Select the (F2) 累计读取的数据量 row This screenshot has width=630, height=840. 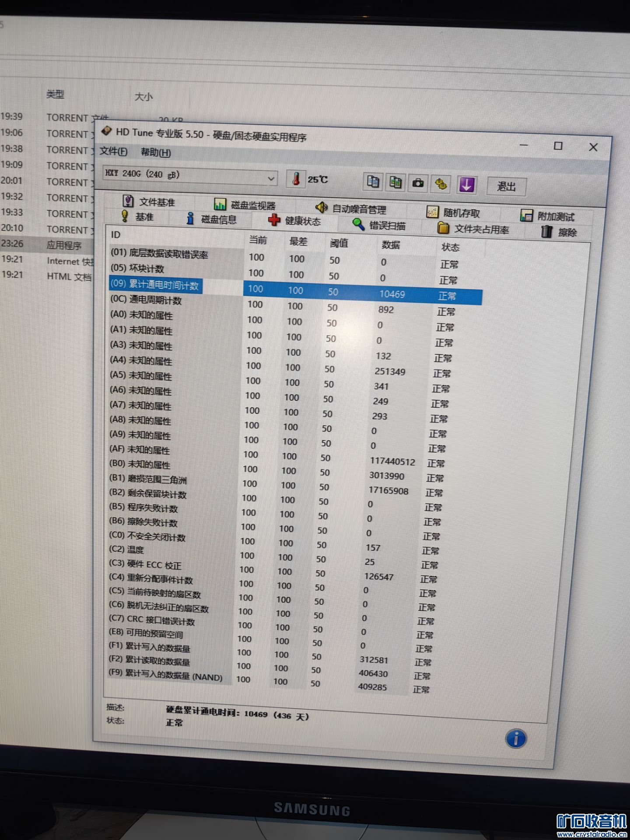[270, 667]
